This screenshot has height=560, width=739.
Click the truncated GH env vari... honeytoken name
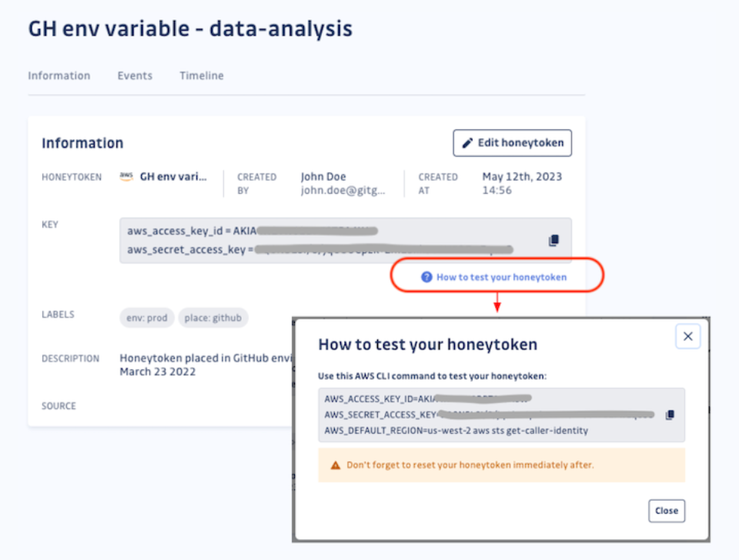pos(173,177)
